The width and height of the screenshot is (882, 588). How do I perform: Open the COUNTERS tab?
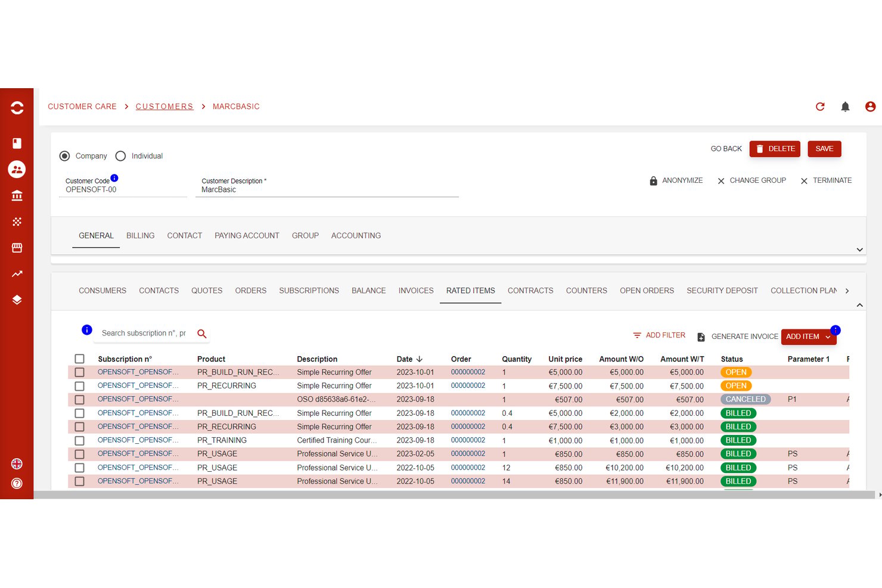tap(586, 291)
